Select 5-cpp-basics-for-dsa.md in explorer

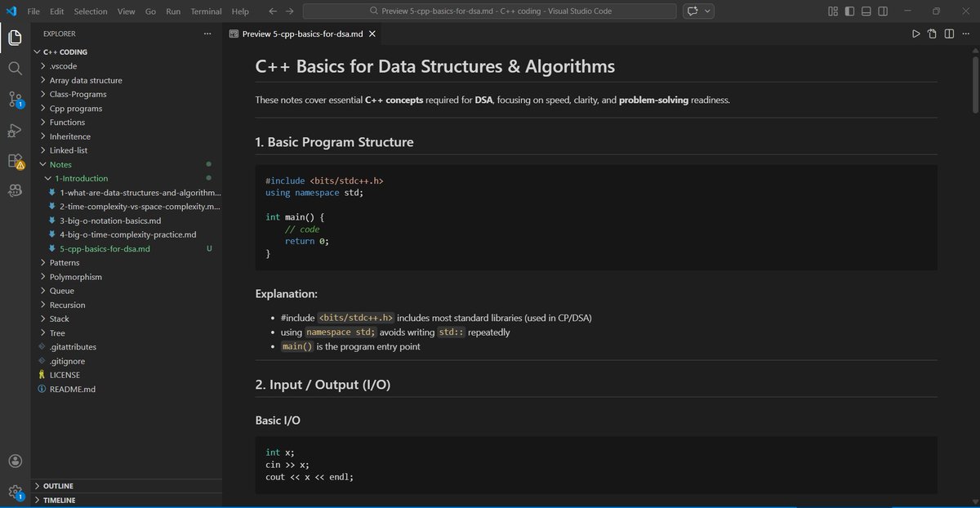[x=127, y=248]
